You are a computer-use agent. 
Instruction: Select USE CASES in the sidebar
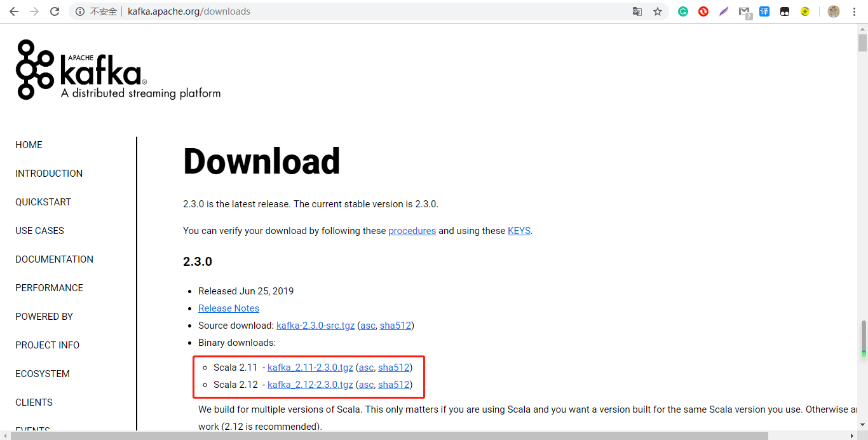coord(39,231)
